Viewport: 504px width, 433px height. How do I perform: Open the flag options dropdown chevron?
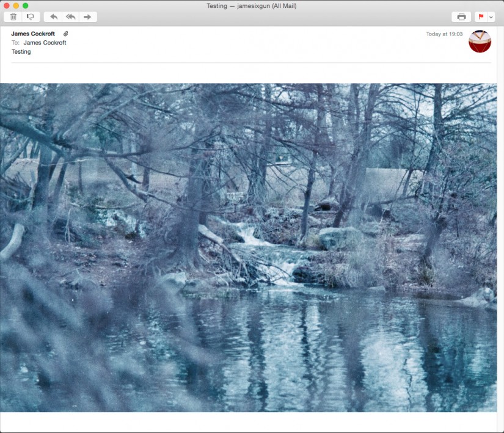(x=491, y=18)
